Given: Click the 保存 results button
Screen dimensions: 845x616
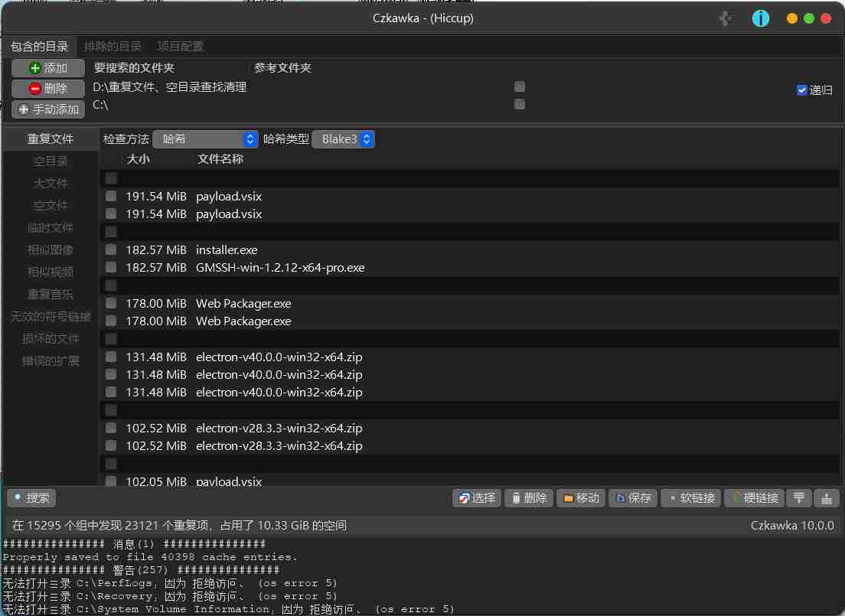Looking at the screenshot, I should (633, 498).
